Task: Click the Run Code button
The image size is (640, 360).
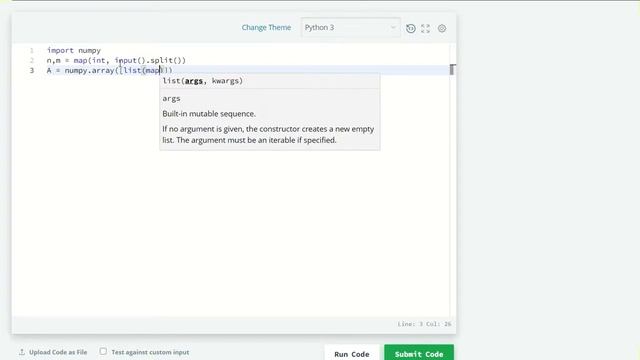Action: point(352,353)
